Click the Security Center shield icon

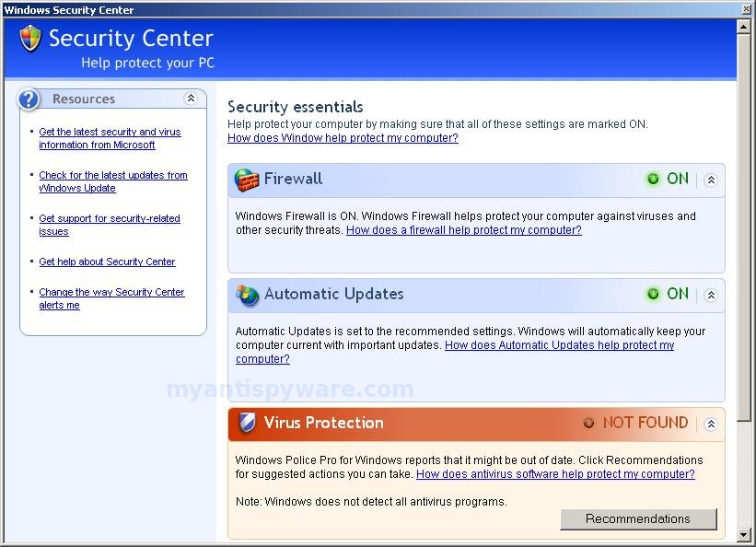[30, 39]
